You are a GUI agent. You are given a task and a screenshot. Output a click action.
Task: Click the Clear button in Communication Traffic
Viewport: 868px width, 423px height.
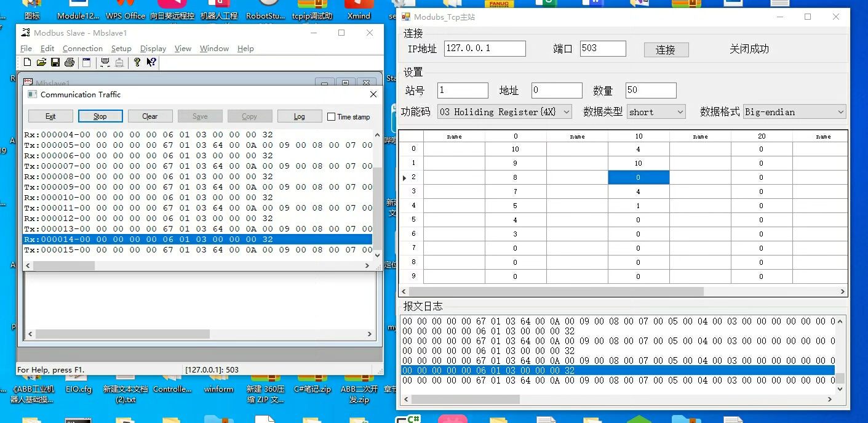pyautogui.click(x=150, y=116)
